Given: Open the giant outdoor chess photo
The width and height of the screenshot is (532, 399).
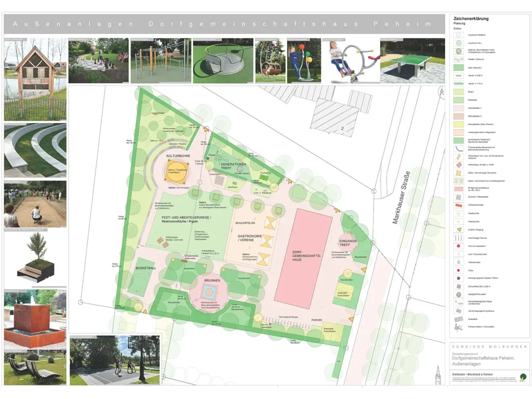Looking at the screenshot, I should coord(98,60).
